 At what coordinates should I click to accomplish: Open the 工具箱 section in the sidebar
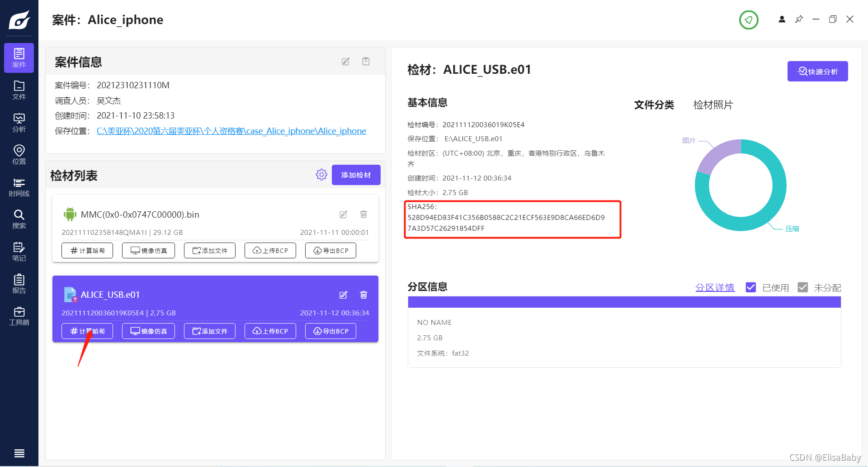coord(19,316)
